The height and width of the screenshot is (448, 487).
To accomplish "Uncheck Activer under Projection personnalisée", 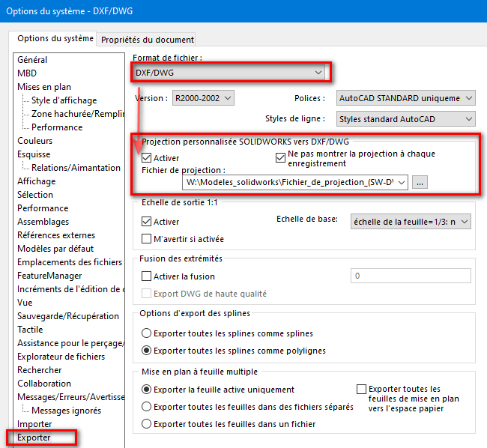I will [147, 159].
